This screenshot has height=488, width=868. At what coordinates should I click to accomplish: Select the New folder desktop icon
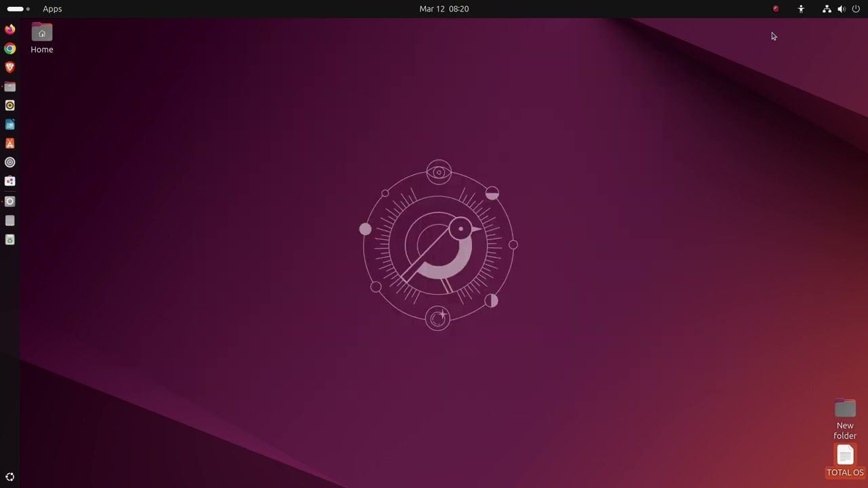(x=845, y=420)
